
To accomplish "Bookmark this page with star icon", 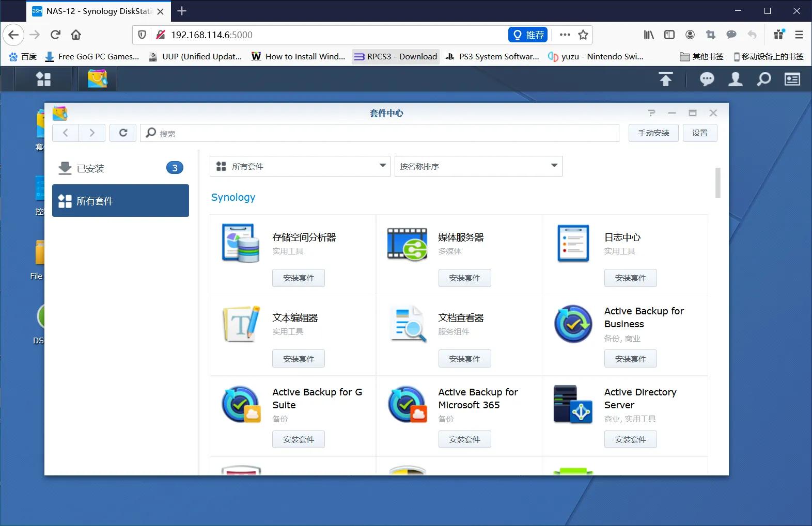I will [583, 35].
